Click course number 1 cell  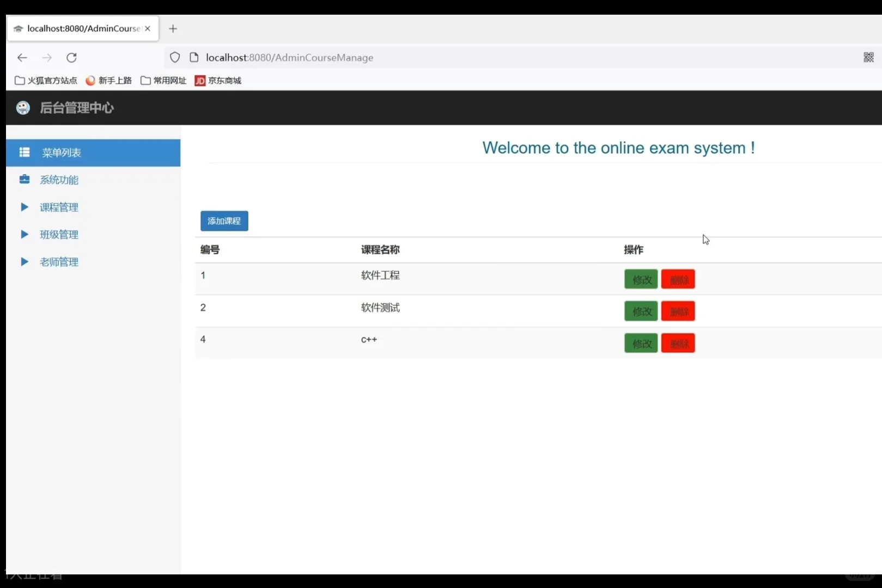[203, 275]
